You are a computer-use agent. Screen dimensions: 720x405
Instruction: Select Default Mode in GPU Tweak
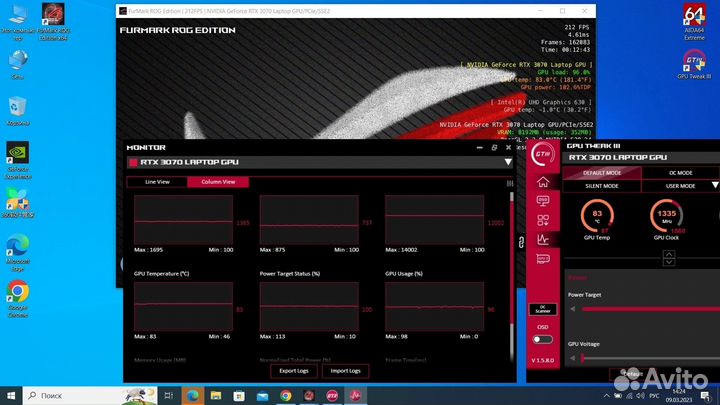click(602, 173)
